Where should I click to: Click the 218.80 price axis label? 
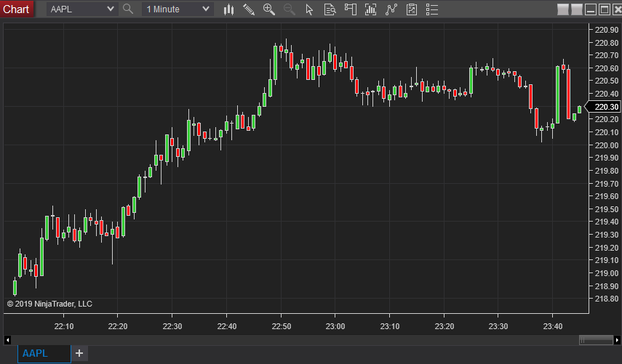click(606, 299)
